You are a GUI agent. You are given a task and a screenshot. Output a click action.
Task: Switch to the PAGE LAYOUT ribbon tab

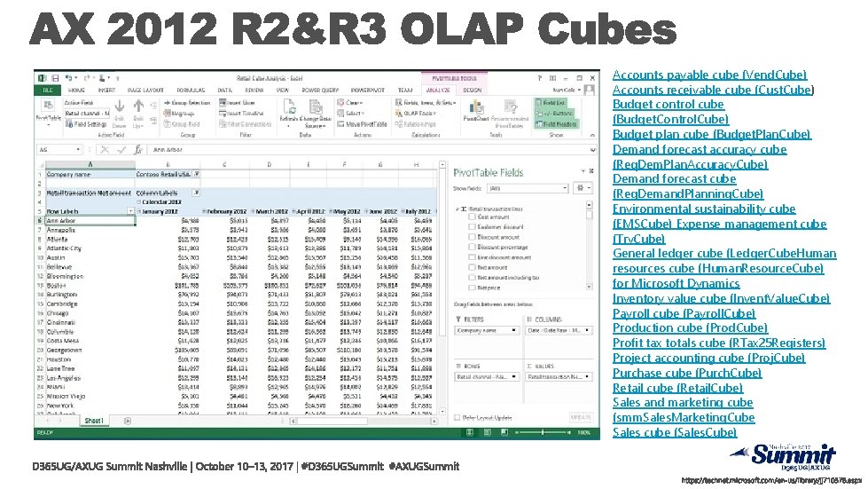point(145,90)
